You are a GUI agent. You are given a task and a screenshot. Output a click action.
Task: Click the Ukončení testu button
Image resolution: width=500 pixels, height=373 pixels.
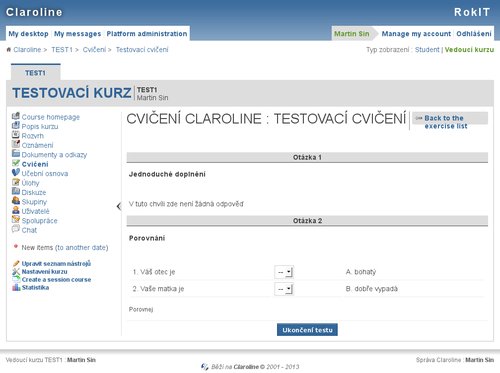(x=307, y=330)
